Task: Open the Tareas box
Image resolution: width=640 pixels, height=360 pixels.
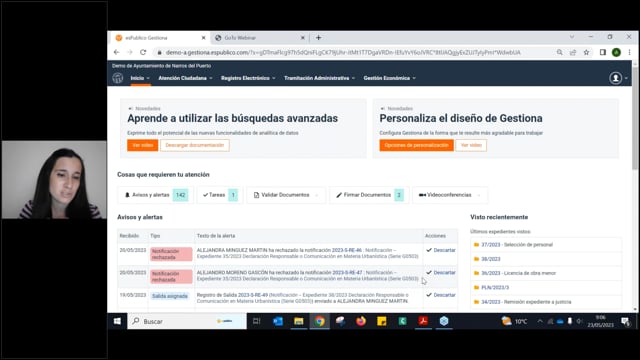Action: pos(220,195)
